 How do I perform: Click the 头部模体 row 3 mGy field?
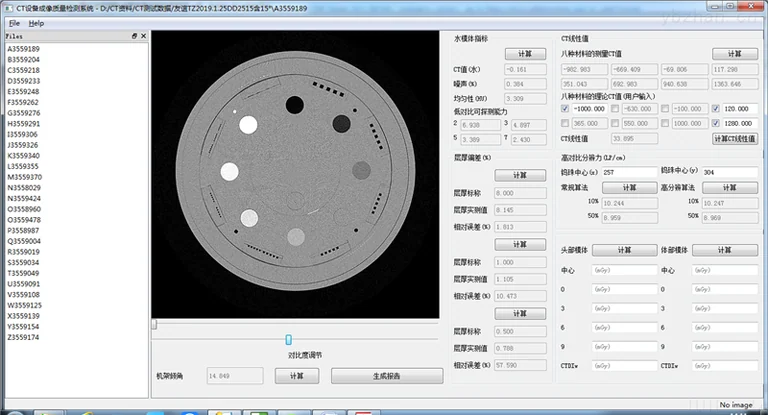tap(624, 309)
